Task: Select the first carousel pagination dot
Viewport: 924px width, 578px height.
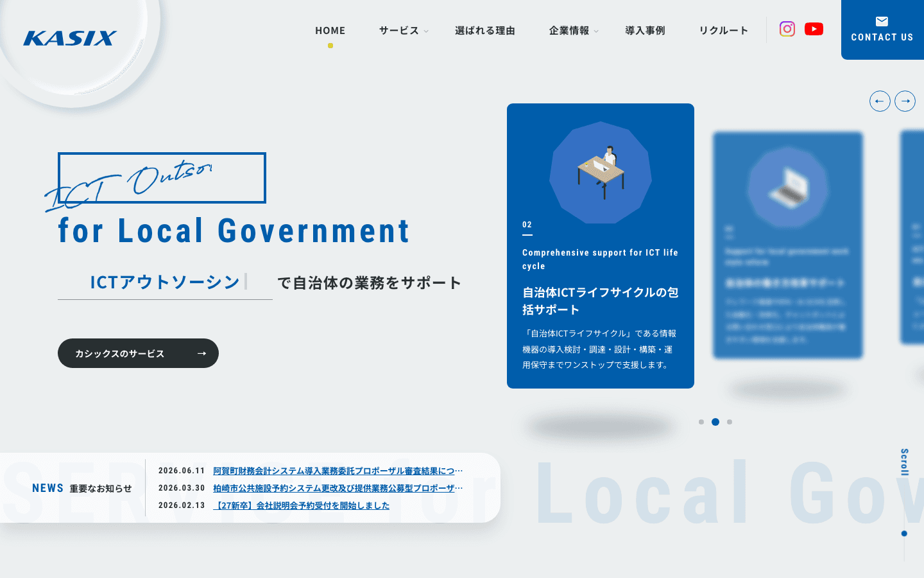Action: [701, 422]
